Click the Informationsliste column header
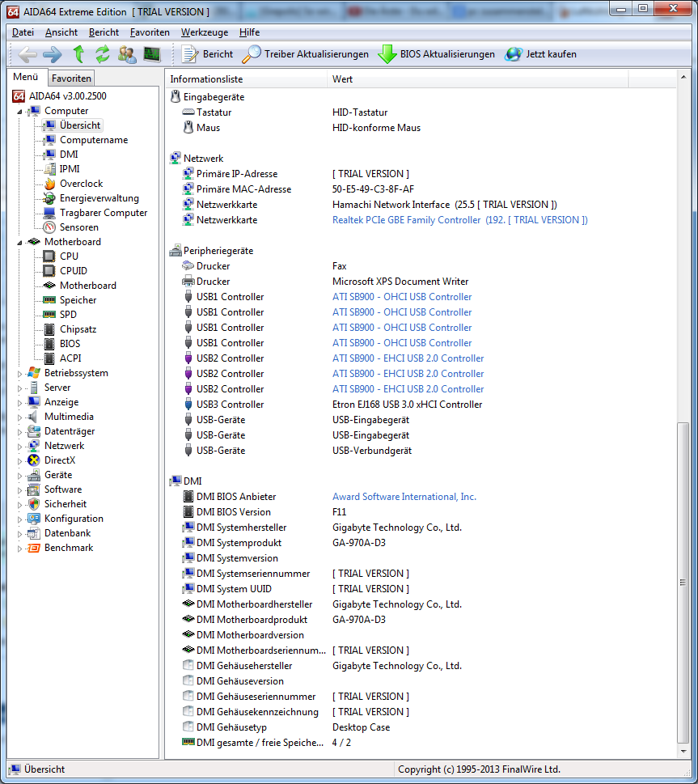This screenshot has width=698, height=784. tap(247, 79)
